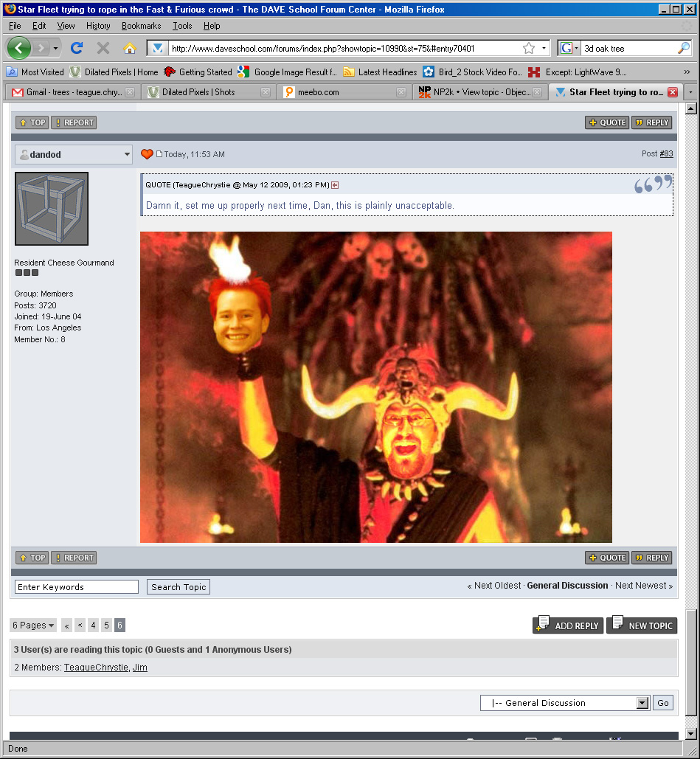The image size is (700, 759).
Task: Open the View menu
Action: (x=66, y=26)
